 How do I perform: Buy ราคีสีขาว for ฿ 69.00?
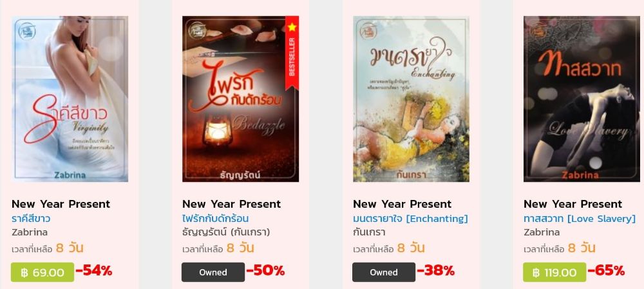[x=43, y=272]
